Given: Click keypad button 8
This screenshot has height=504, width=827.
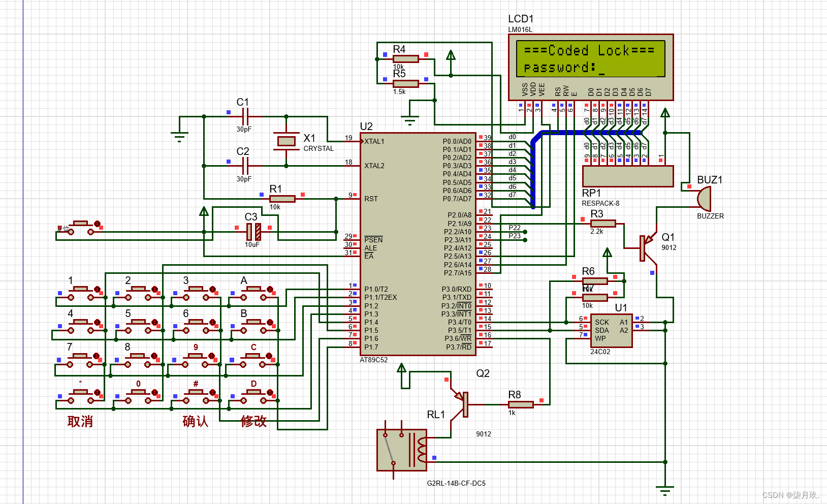Looking at the screenshot, I should point(138,360).
